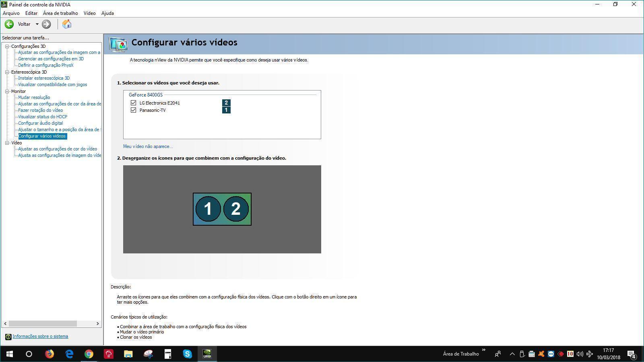This screenshot has height=362, width=644.
Task: Open the Editar menu
Action: 31,13
